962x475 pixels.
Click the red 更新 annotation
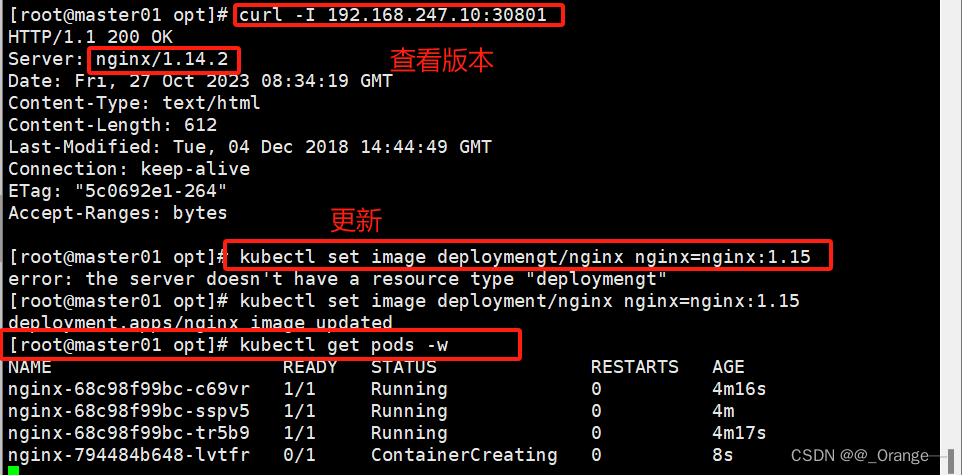pos(356,220)
